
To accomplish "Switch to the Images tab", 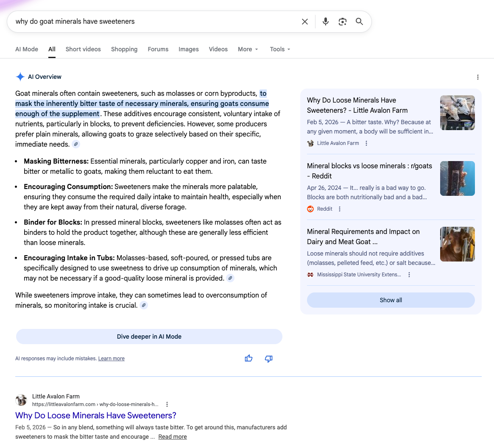I will pos(188,49).
